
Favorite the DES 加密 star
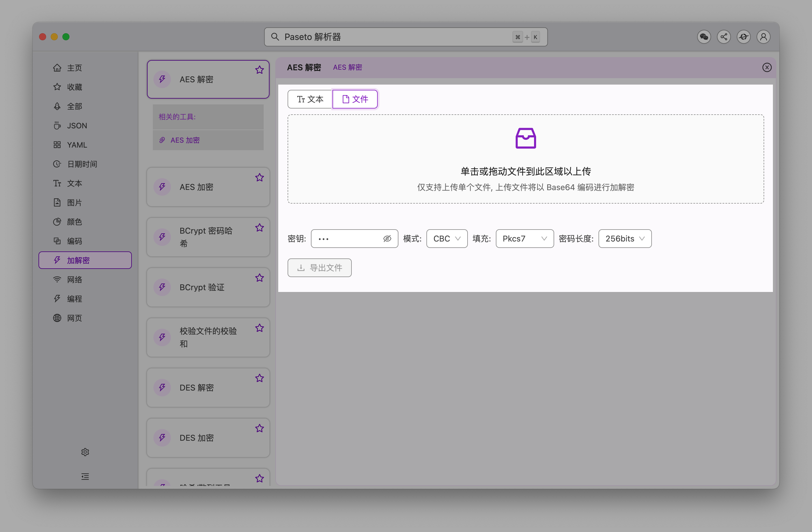coord(260,428)
